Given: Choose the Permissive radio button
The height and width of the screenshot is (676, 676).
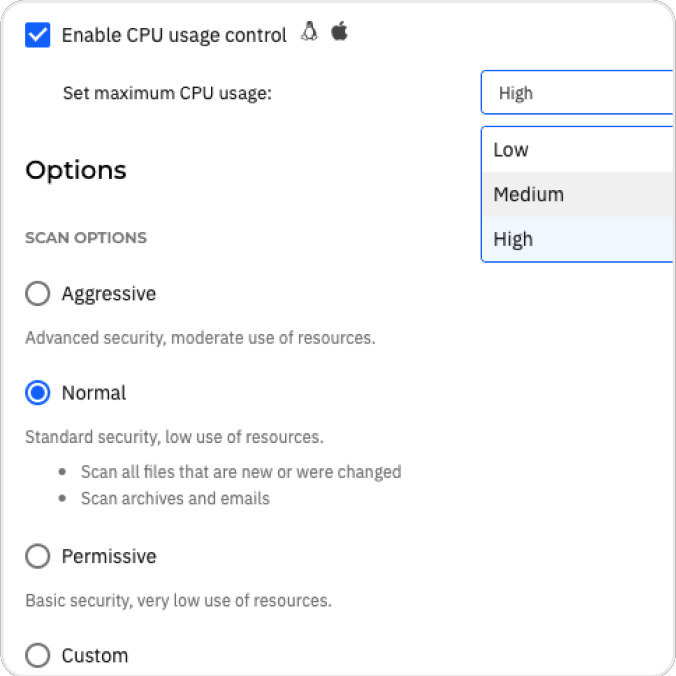Looking at the screenshot, I should (38, 556).
